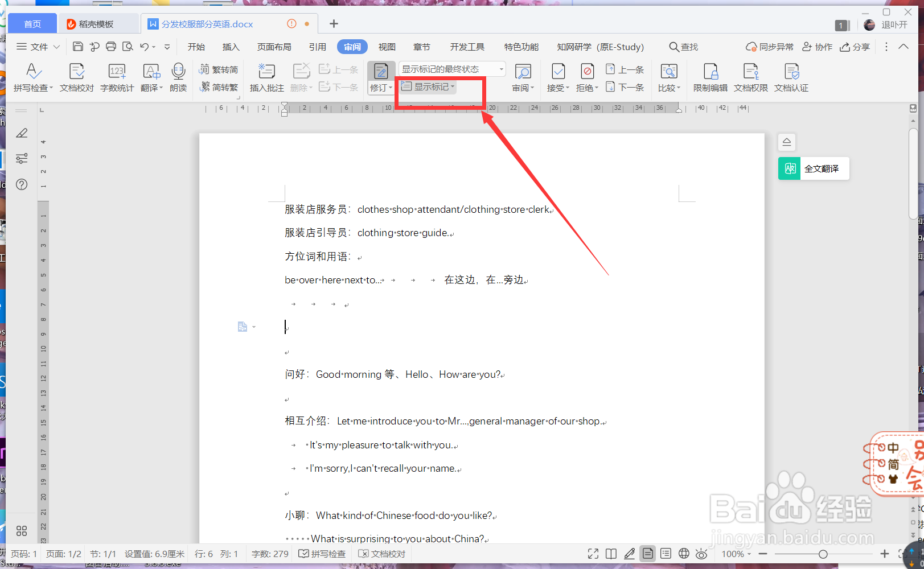Toggle the 文档校对 proofing indicator in status bar
The height and width of the screenshot is (569, 924).
tap(381, 553)
